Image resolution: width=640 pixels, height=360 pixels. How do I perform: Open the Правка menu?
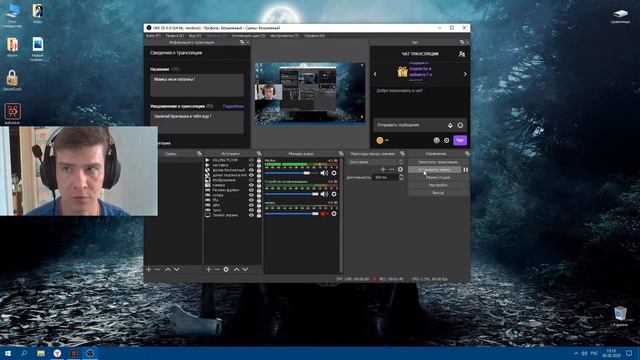tap(174, 36)
